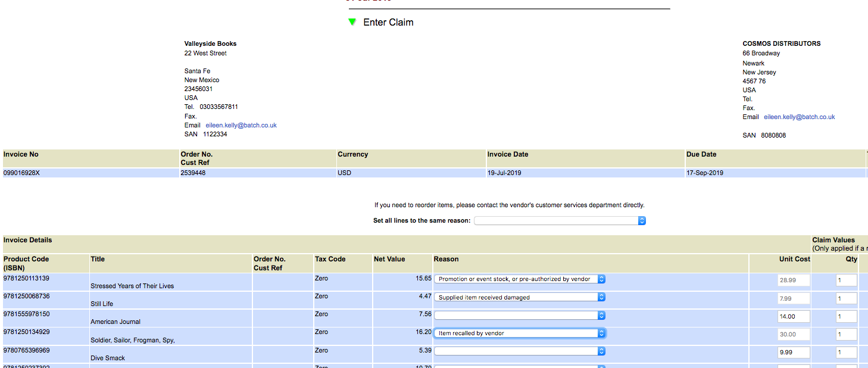Click blue arrow on Soldier, Sailor reason selector

(x=601, y=333)
